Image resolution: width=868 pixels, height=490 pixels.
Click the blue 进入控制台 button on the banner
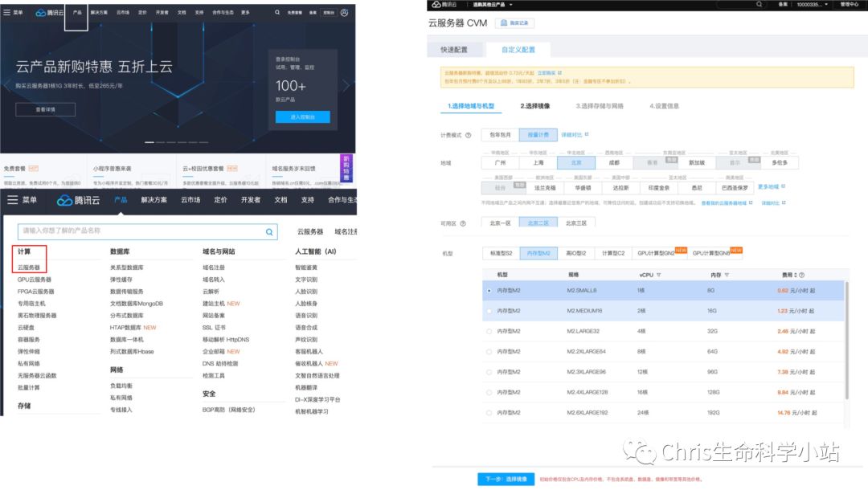pos(303,116)
